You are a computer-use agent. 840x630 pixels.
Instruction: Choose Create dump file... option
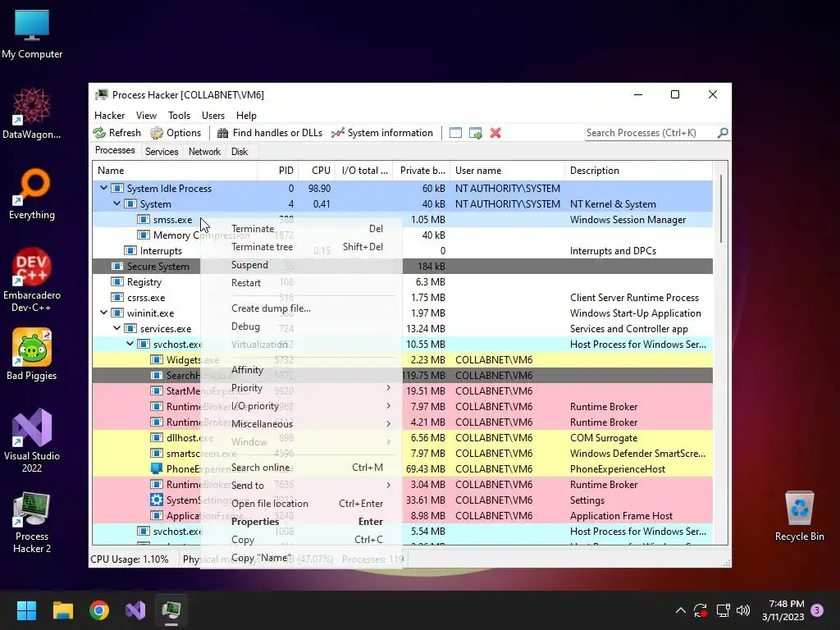[x=301, y=308]
